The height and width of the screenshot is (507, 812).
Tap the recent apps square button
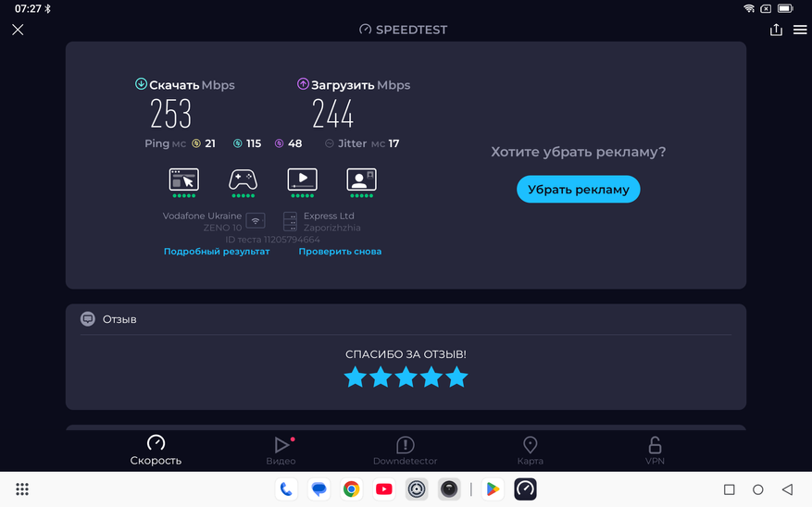pyautogui.click(x=730, y=489)
